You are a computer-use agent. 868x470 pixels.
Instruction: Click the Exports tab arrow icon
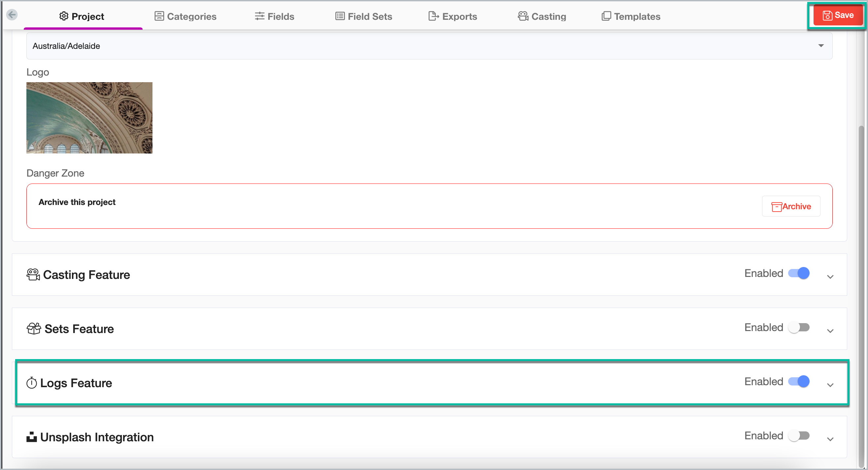coord(433,16)
